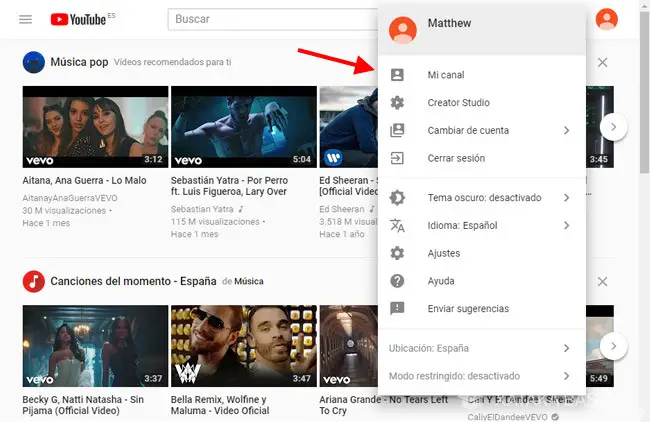
Task: Open Becky G Sin Pijama thumbnail
Action: (x=95, y=346)
